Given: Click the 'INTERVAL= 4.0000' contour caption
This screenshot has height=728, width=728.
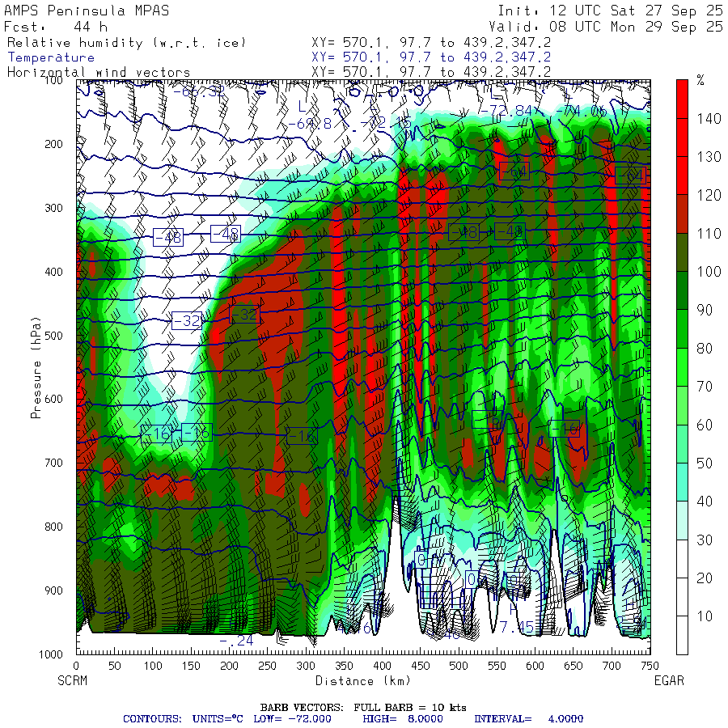Looking at the screenshot, I should pyautogui.click(x=528, y=719).
